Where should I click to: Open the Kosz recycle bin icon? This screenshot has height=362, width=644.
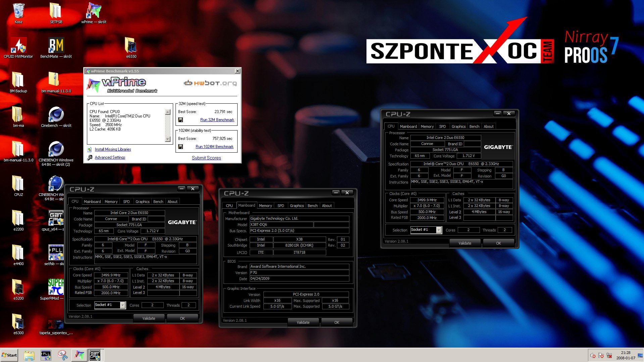18,13
